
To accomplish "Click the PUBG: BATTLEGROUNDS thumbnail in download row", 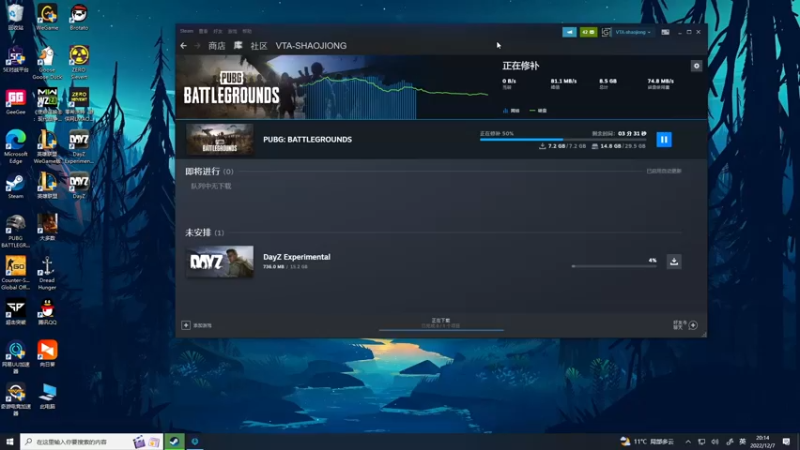I will tap(219, 139).
